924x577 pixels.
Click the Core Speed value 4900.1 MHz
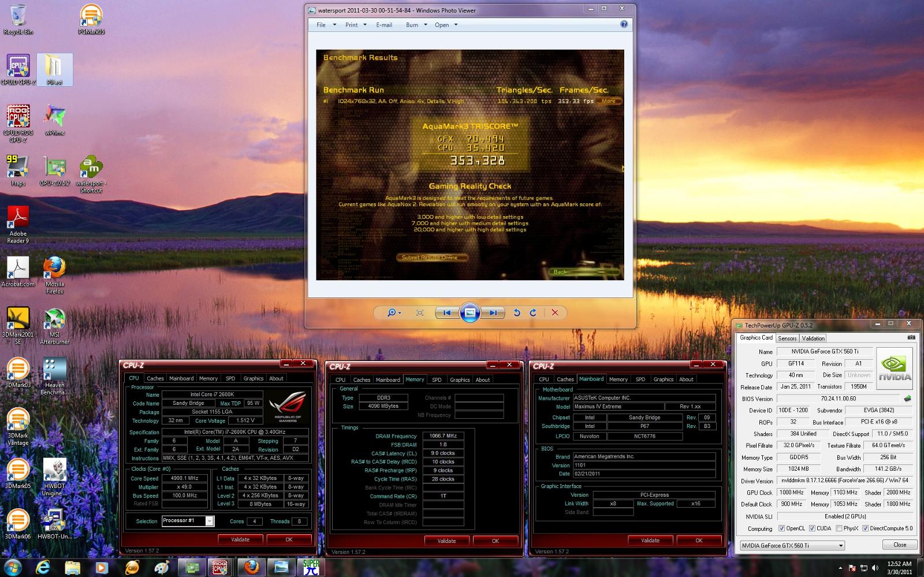tap(184, 478)
